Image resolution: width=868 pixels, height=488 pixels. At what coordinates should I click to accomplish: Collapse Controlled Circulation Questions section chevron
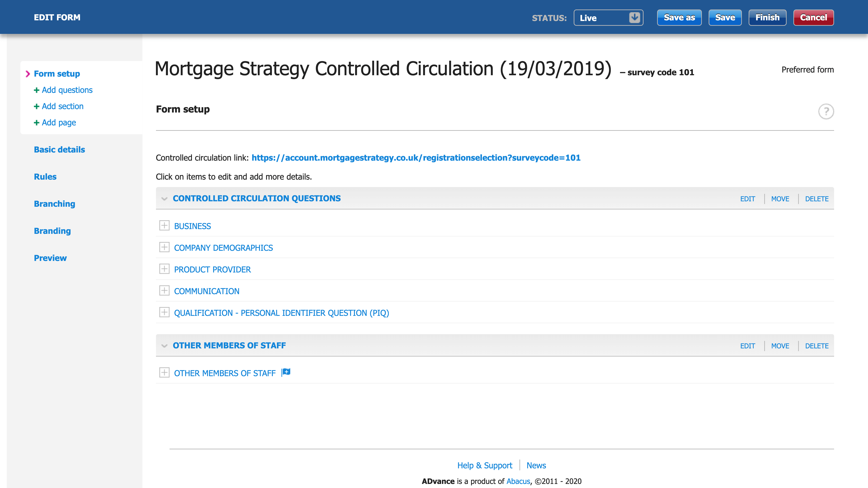tap(164, 199)
